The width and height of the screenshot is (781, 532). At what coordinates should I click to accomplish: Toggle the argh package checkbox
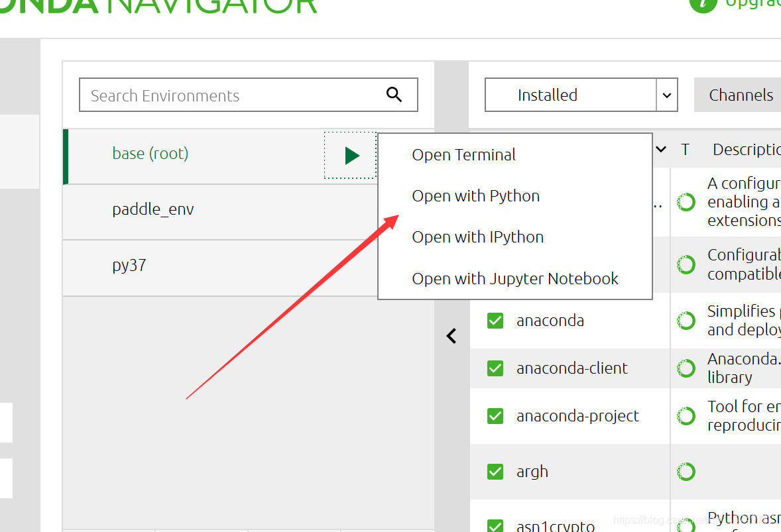[495, 471]
